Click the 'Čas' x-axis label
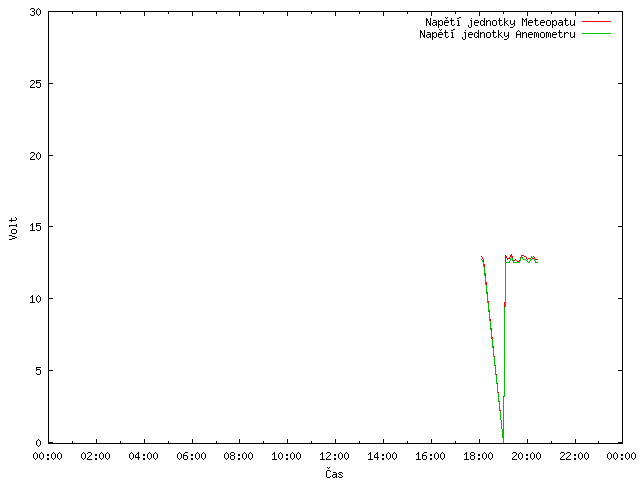640x480 pixels. coord(334,473)
